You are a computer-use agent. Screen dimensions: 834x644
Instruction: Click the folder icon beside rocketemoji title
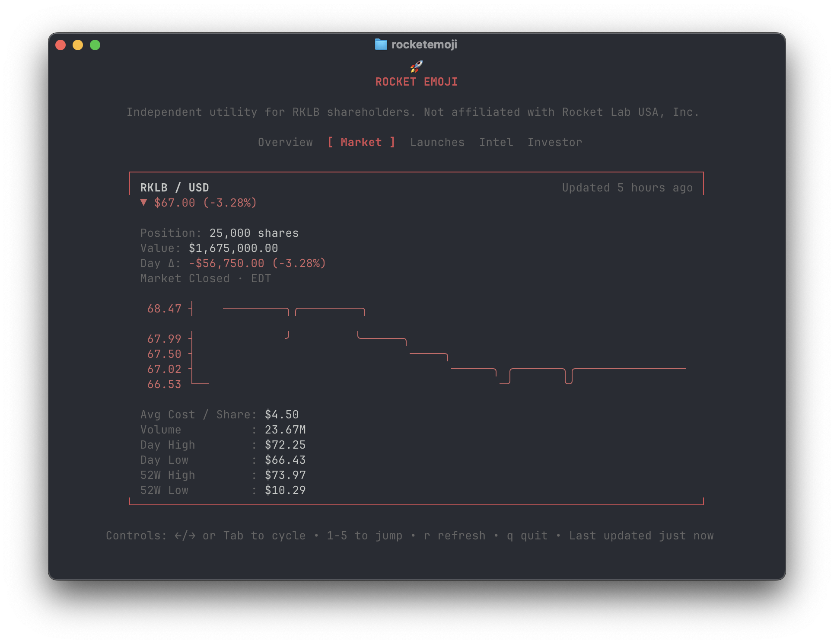[382, 44]
